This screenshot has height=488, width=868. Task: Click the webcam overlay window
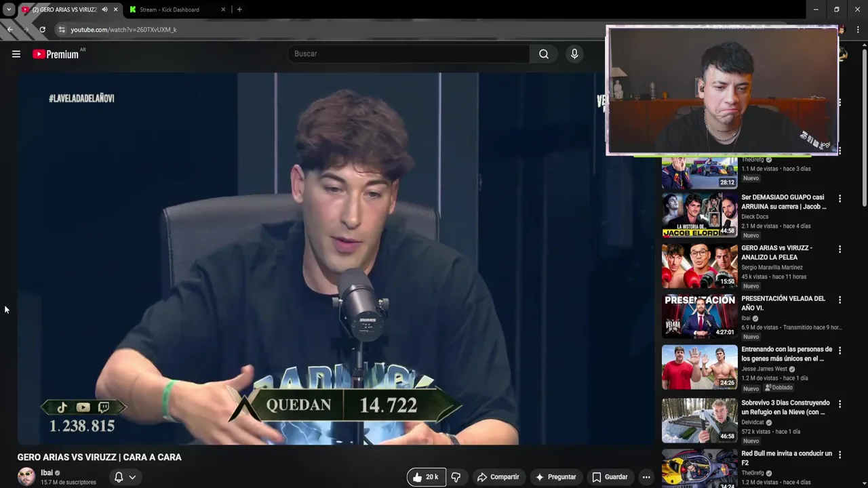[x=722, y=91]
